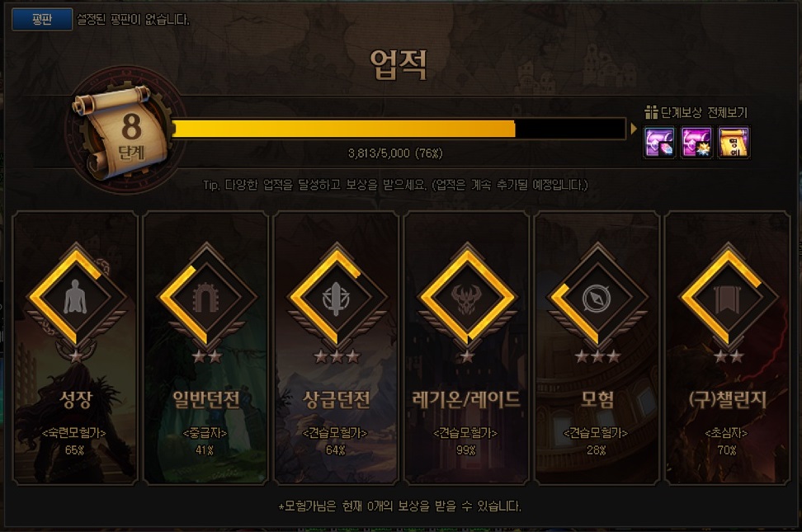Image resolution: width=802 pixels, height=532 pixels.
Task: Open the 일반던전 category title
Action: [206, 400]
